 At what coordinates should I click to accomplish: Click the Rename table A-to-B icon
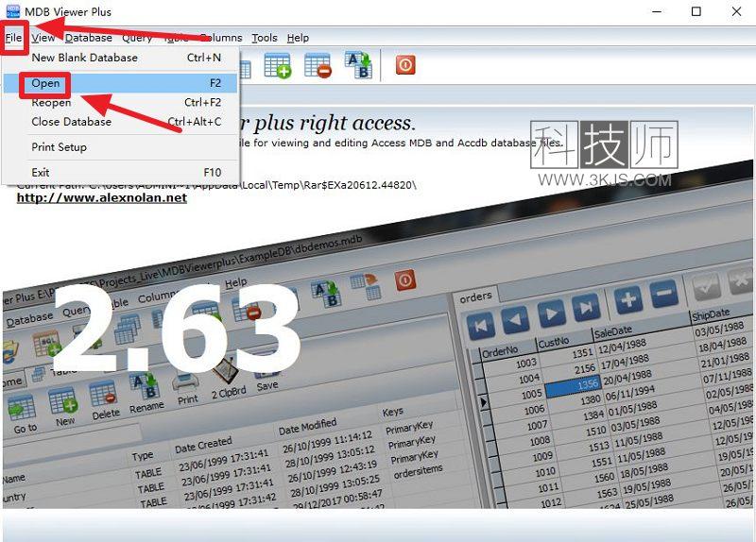click(358, 65)
